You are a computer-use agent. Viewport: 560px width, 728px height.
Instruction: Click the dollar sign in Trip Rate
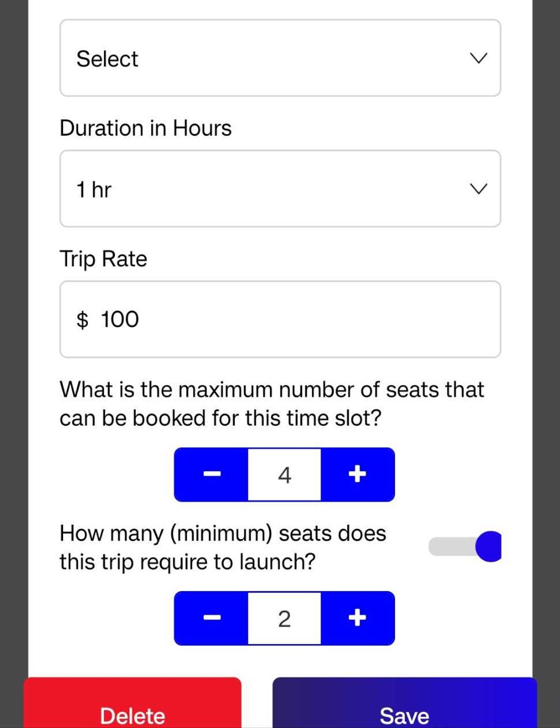(x=82, y=320)
